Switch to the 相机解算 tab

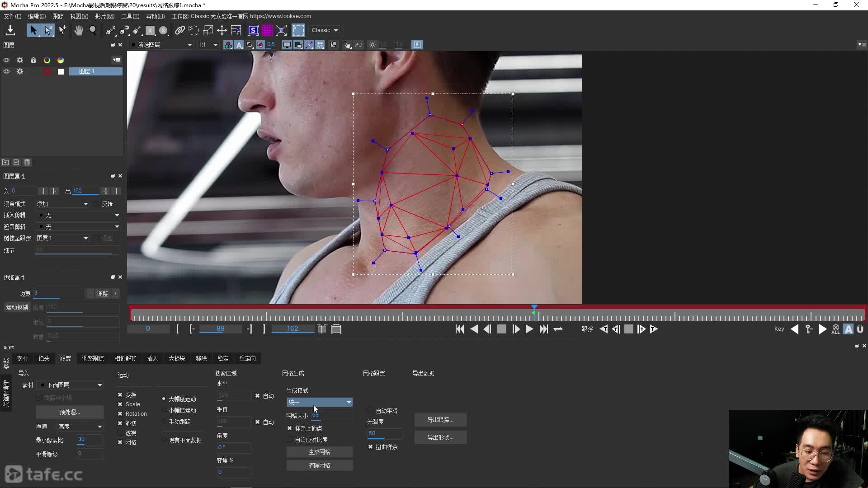(125, 358)
